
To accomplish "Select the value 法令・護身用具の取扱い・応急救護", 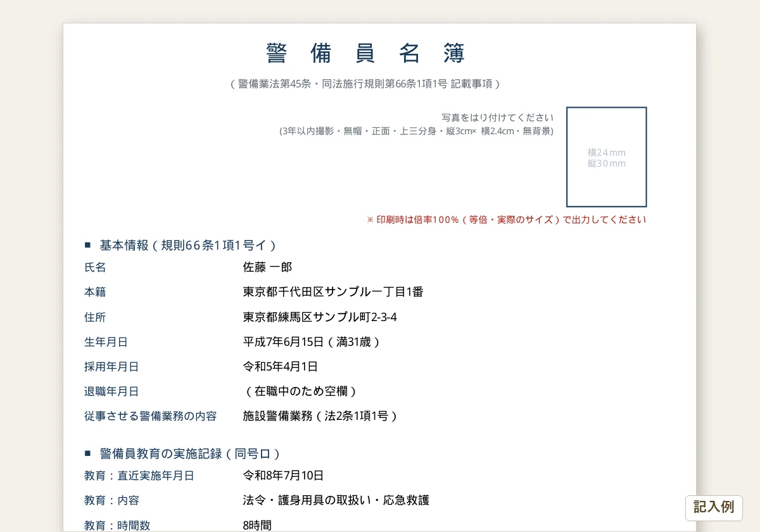I will [336, 500].
